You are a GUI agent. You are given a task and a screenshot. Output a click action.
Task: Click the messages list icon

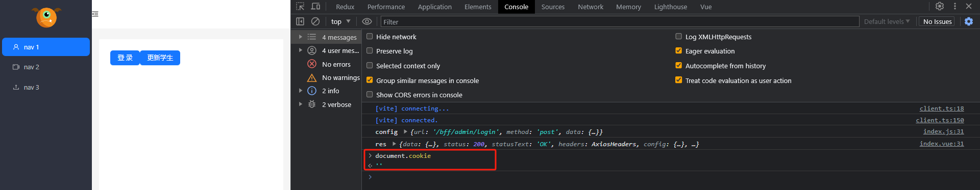312,37
